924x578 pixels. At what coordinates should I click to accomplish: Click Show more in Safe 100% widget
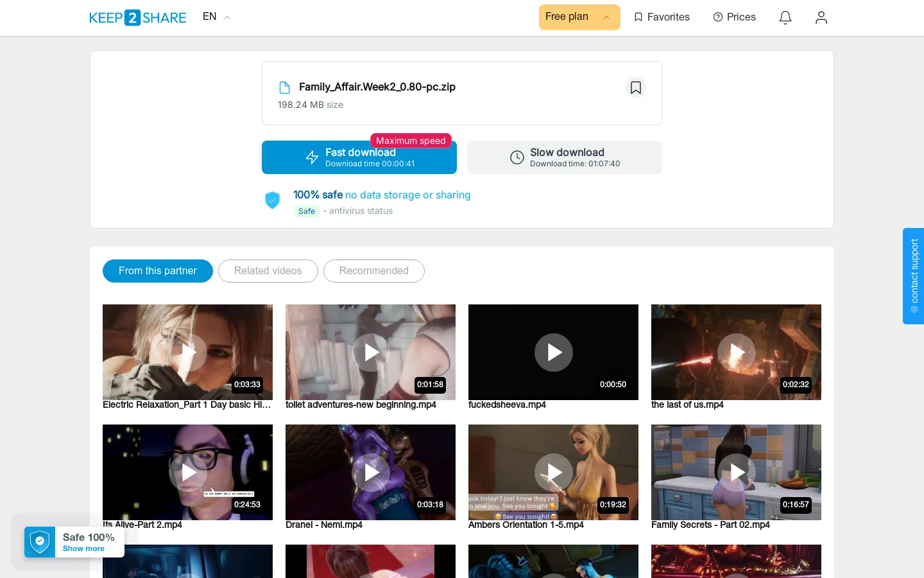(x=83, y=548)
